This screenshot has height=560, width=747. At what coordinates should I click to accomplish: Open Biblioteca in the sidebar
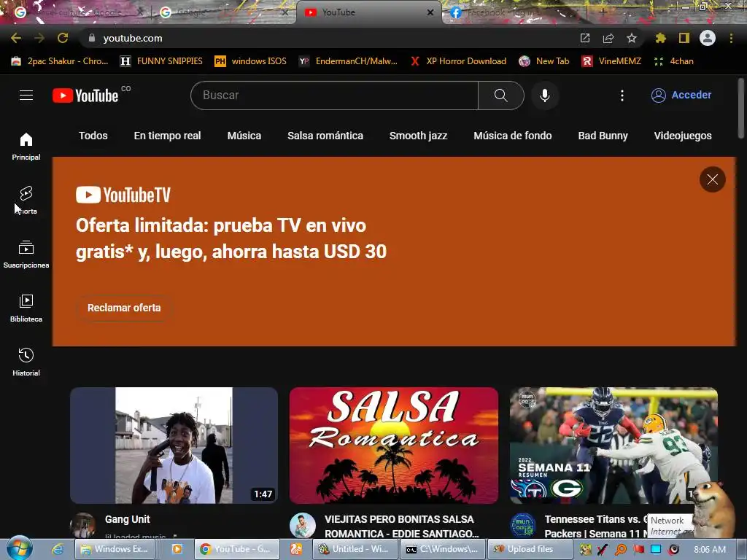point(26,308)
